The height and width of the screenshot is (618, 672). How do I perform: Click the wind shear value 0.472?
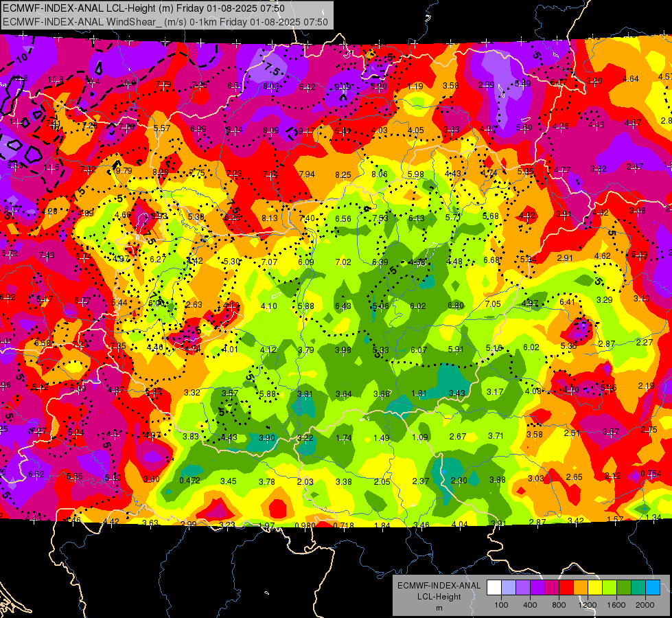tap(190, 481)
